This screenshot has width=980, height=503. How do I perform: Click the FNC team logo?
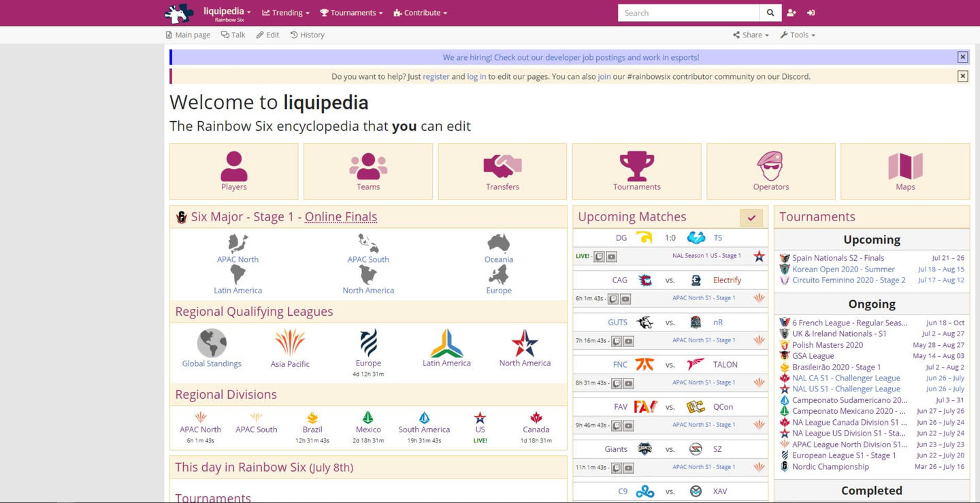pos(644,364)
